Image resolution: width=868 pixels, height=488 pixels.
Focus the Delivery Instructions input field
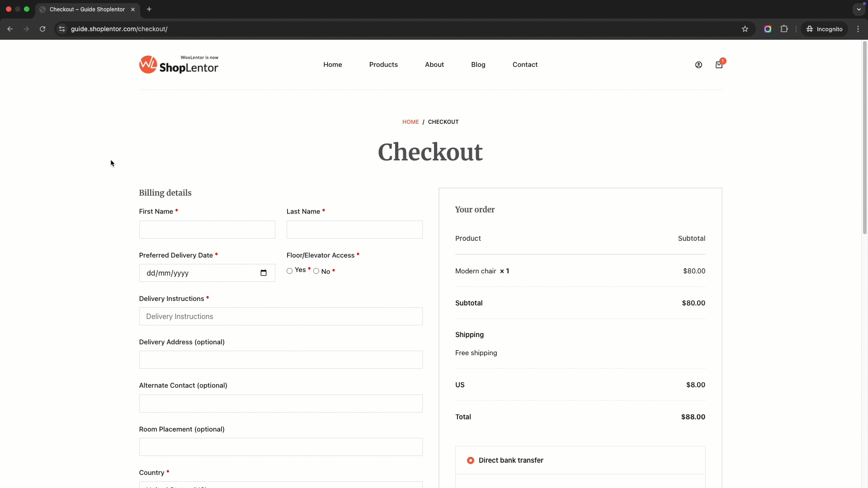[x=280, y=316]
